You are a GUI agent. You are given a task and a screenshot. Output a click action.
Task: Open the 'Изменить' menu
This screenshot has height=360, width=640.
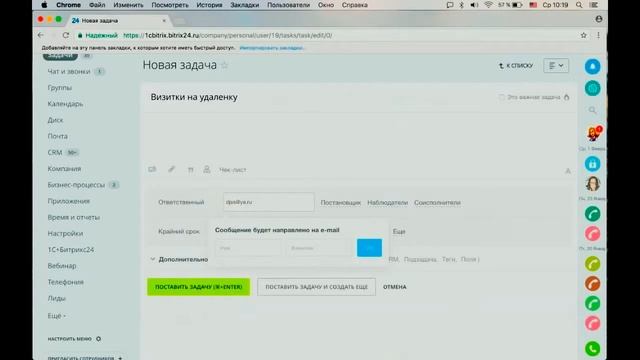pos(128,5)
